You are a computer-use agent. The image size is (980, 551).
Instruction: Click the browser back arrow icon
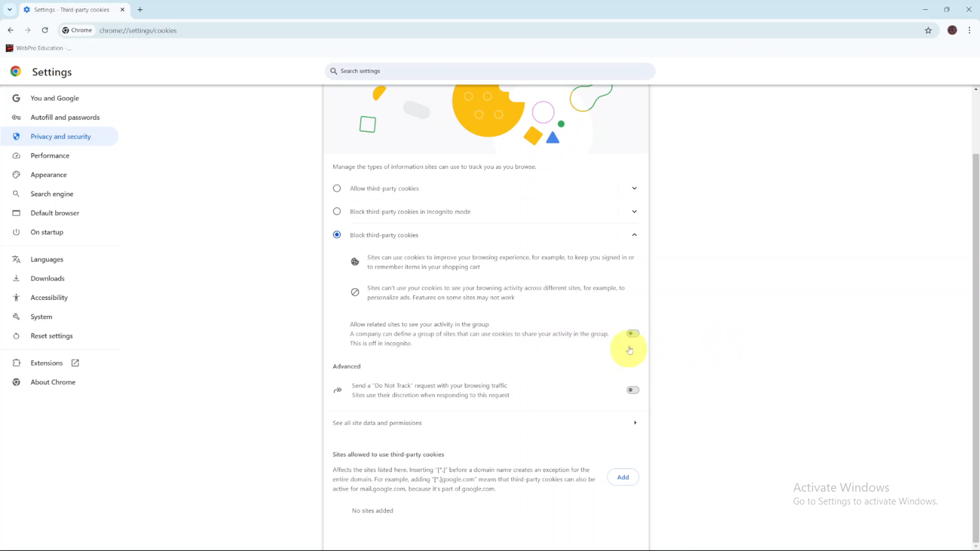pyautogui.click(x=10, y=30)
